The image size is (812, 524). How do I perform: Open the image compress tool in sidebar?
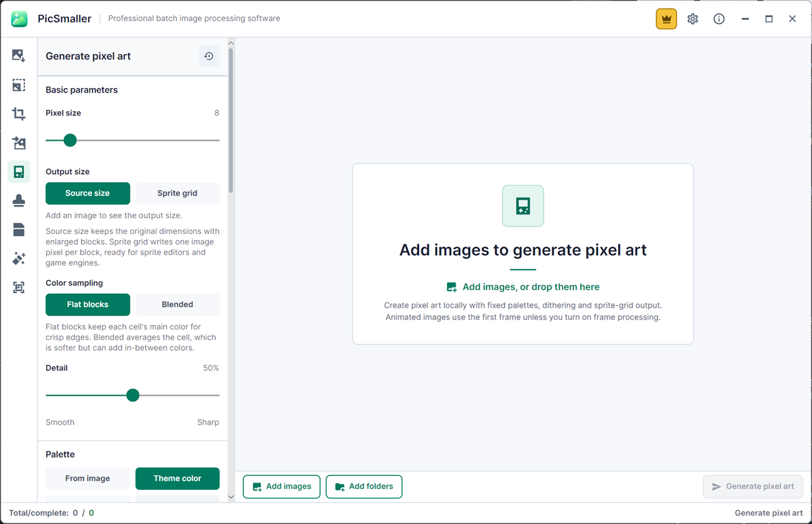click(18, 56)
